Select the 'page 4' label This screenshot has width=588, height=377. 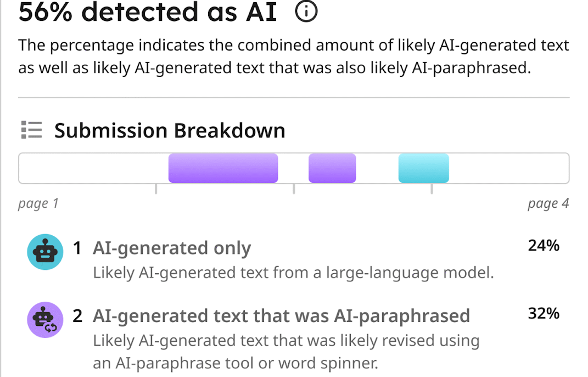pos(548,203)
